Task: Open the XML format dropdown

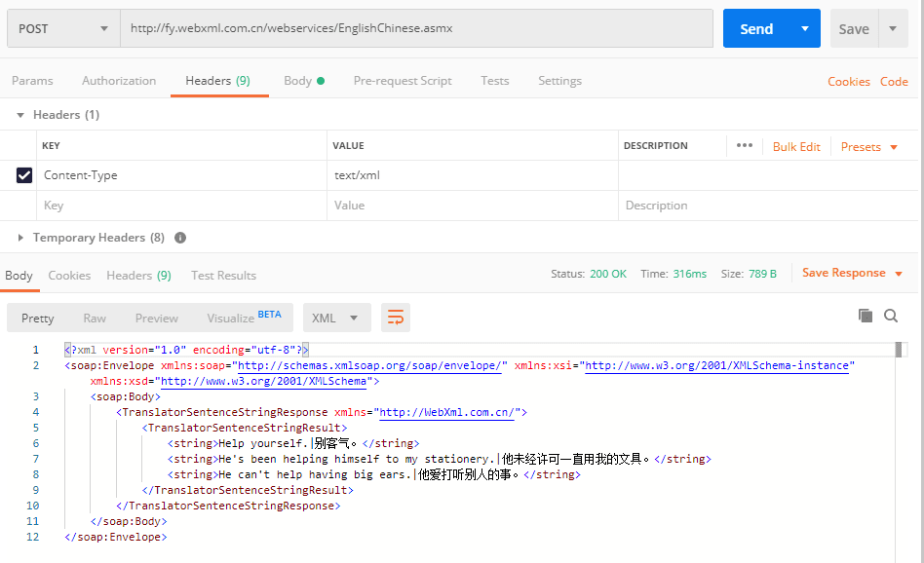Action: click(336, 318)
